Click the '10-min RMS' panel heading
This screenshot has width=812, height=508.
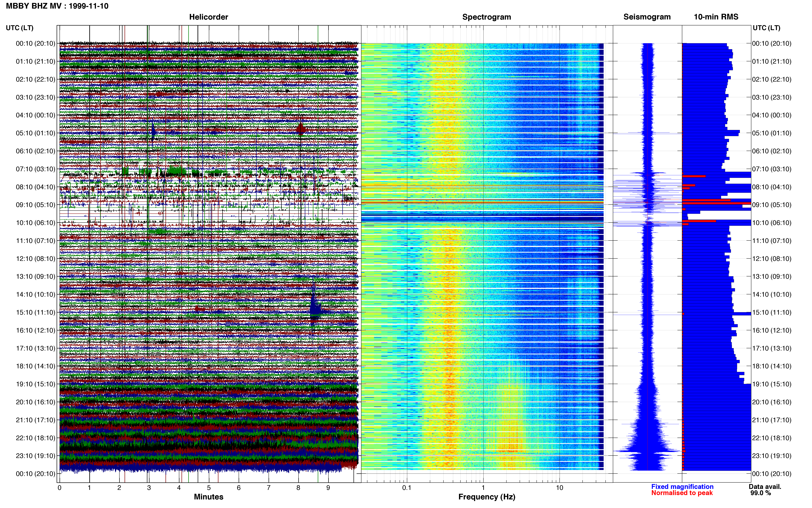(x=716, y=17)
